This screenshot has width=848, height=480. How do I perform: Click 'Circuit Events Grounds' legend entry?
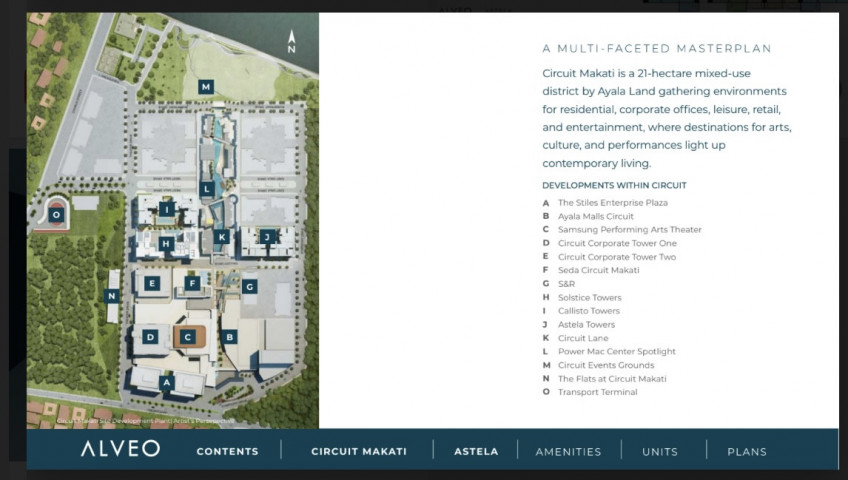(x=606, y=365)
